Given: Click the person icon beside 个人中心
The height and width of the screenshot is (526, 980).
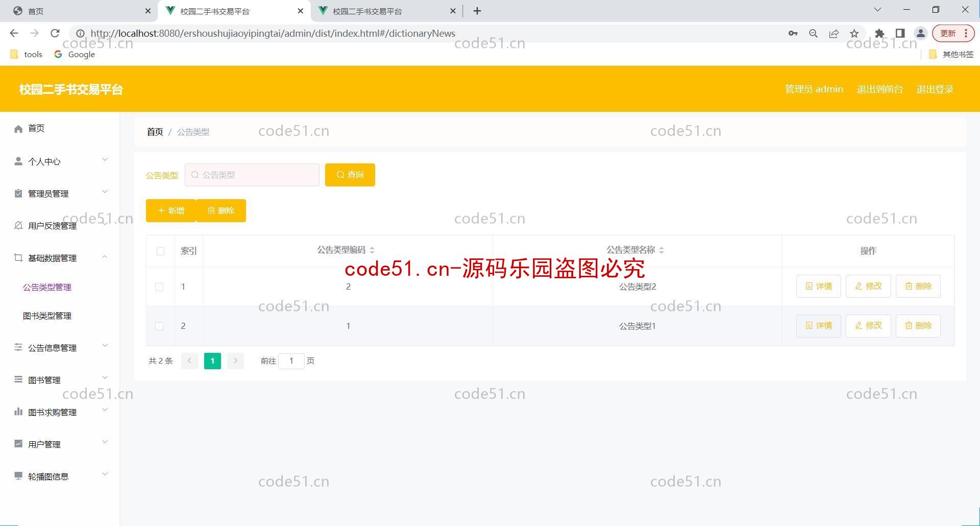Looking at the screenshot, I should point(18,161).
